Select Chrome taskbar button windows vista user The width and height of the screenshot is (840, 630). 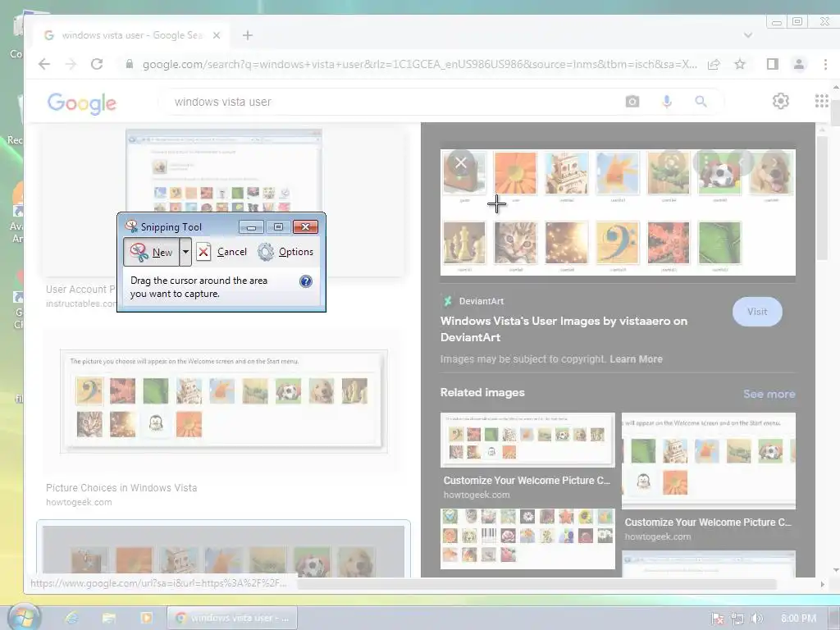(x=232, y=618)
